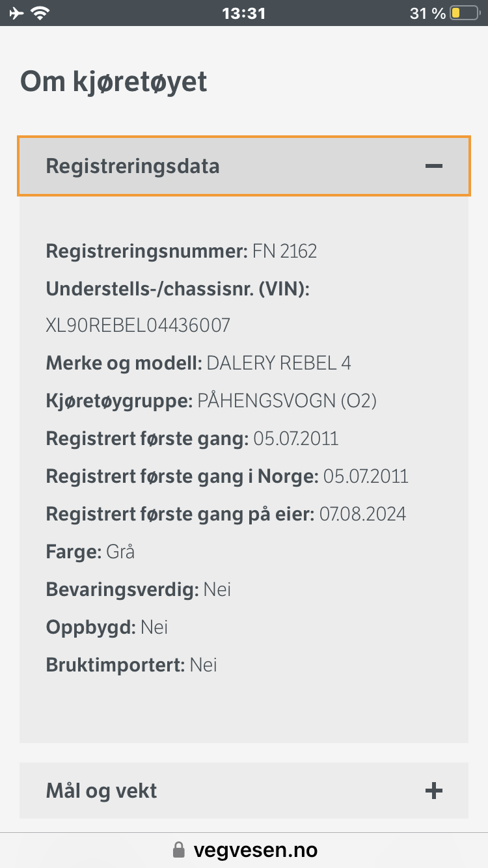Select the VIN number XL90REBEL04436007
The width and height of the screenshot is (488, 868).
click(x=137, y=325)
